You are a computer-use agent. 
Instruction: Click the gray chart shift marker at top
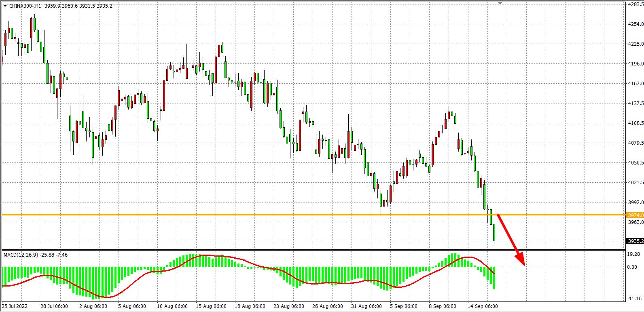point(500,3)
